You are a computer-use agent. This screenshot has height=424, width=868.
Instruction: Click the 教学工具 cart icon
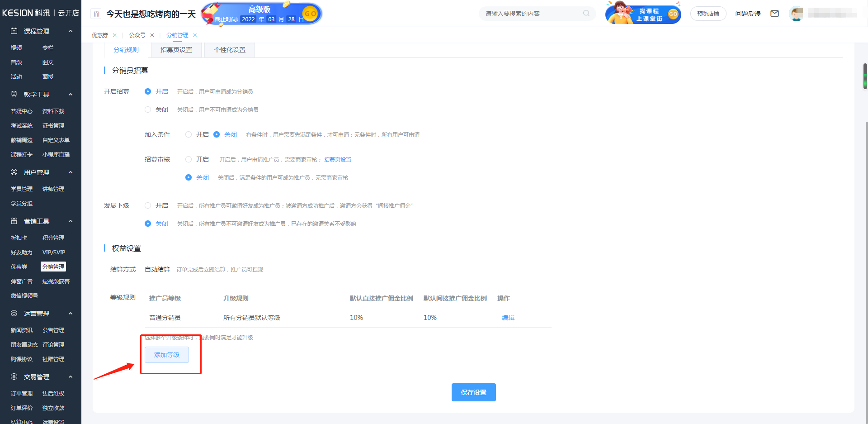14,94
